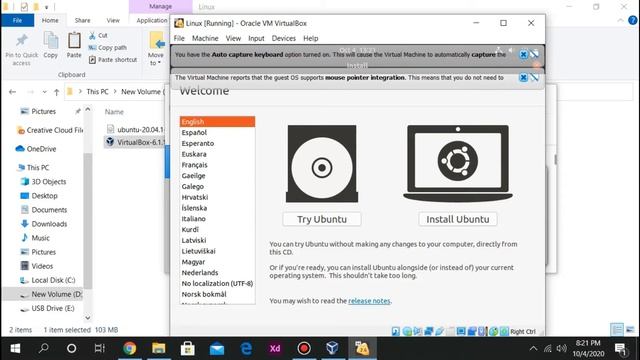
Task: Select Français in the language list
Action: coord(194,165)
